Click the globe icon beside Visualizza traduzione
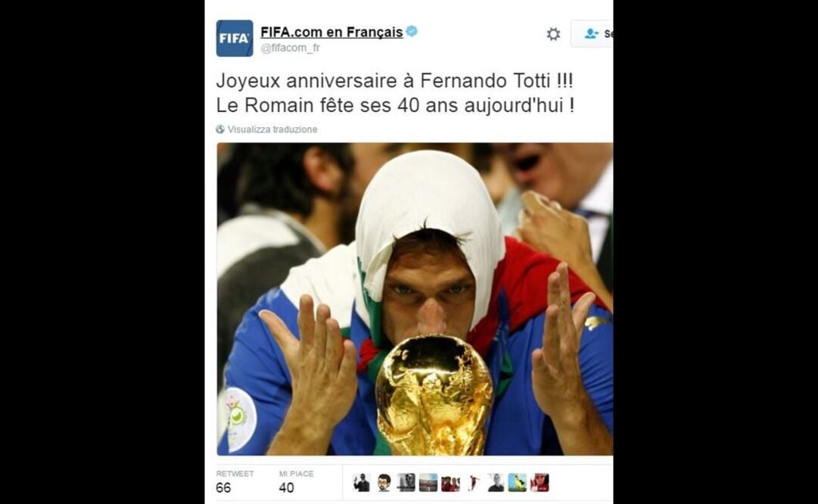Image resolution: width=818 pixels, height=504 pixels. tap(220, 129)
